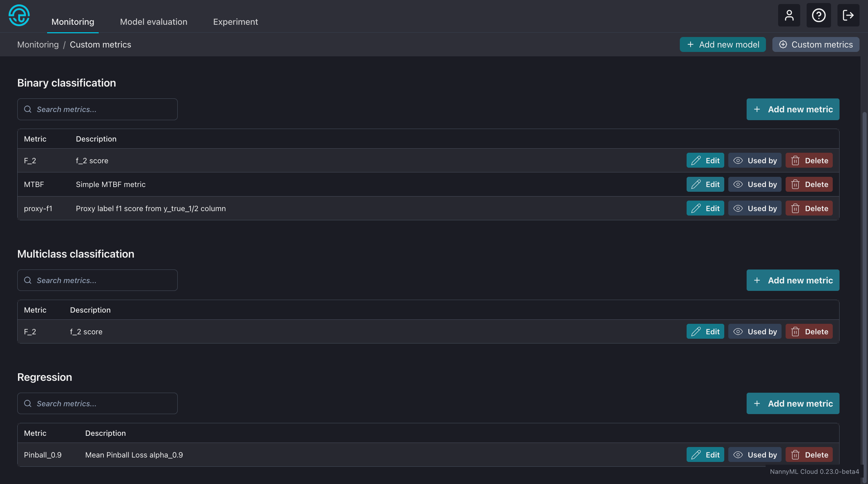This screenshot has height=484, width=868.
Task: Open the Experiment tab
Action: pos(235,21)
